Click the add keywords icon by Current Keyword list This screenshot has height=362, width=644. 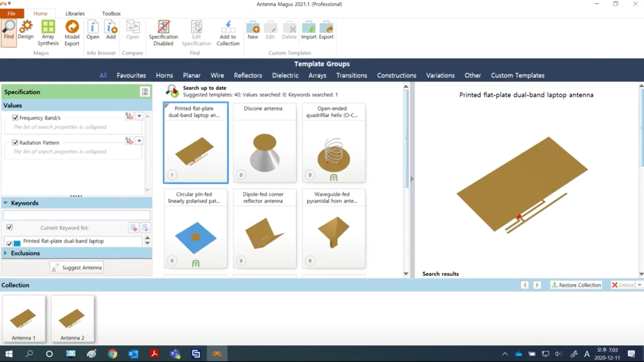[x=145, y=228]
